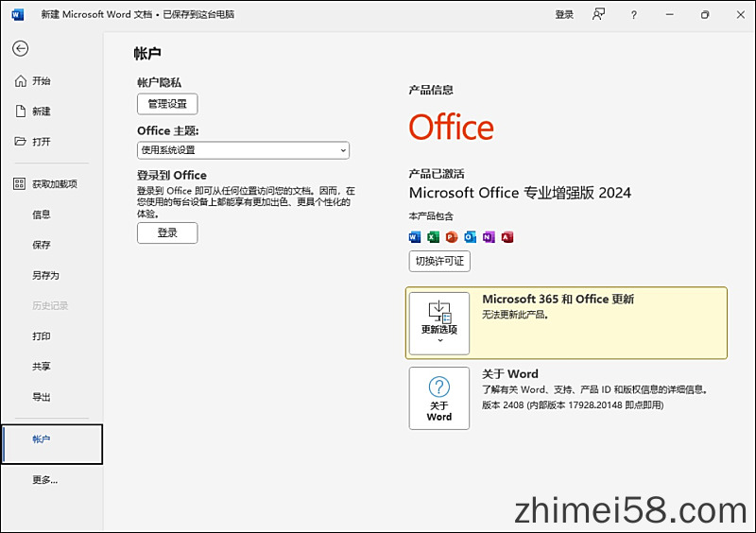Image resolution: width=756 pixels, height=533 pixels.
Task: Click the Access icon in product list
Action: [x=507, y=237]
